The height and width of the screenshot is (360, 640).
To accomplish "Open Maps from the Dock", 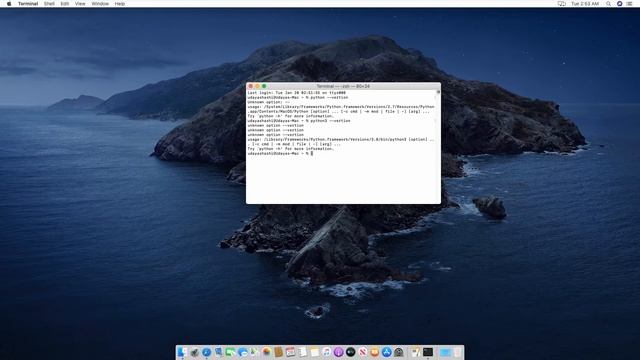I will [x=254, y=352].
